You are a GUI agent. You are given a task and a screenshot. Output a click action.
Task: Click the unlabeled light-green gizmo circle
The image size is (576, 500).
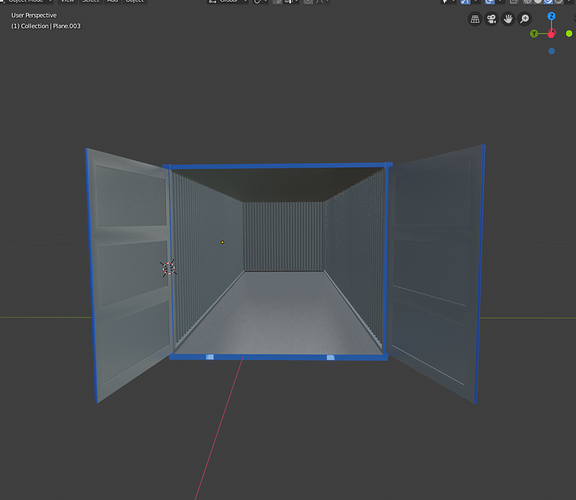click(569, 34)
